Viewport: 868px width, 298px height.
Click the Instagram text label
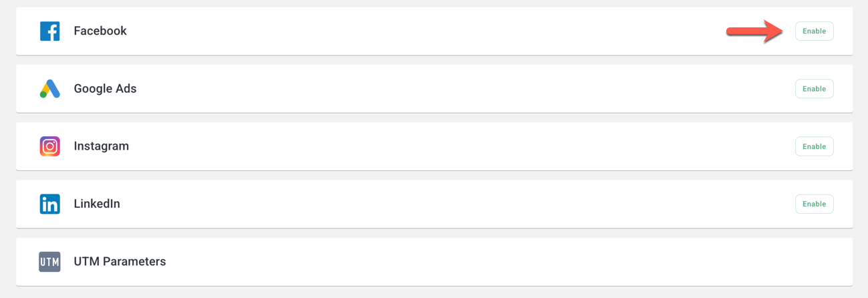pos(101,146)
